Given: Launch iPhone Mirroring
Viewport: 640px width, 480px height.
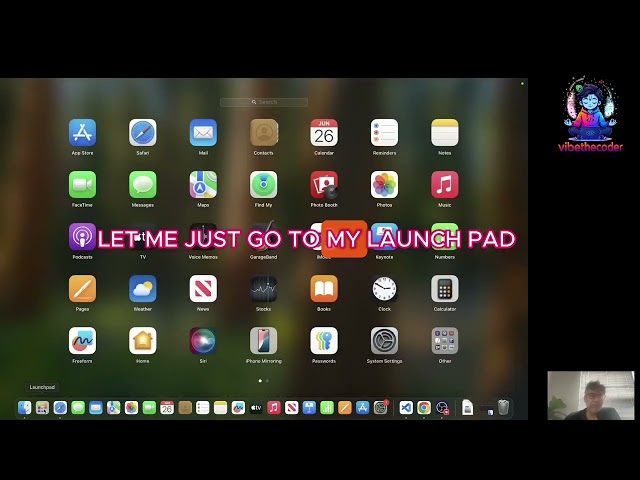Looking at the screenshot, I should click(x=264, y=340).
